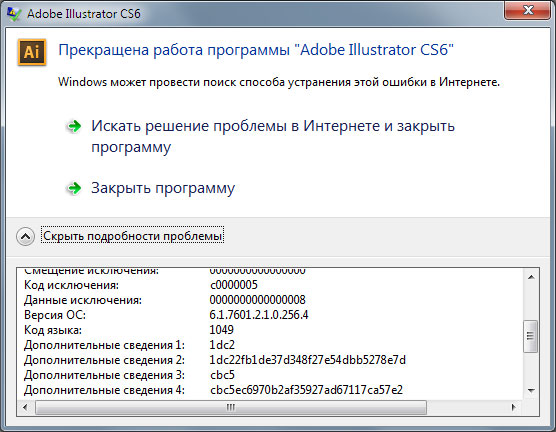Select value 0000000000000008
Image resolution: width=556 pixels, height=432 pixels.
click(257, 300)
